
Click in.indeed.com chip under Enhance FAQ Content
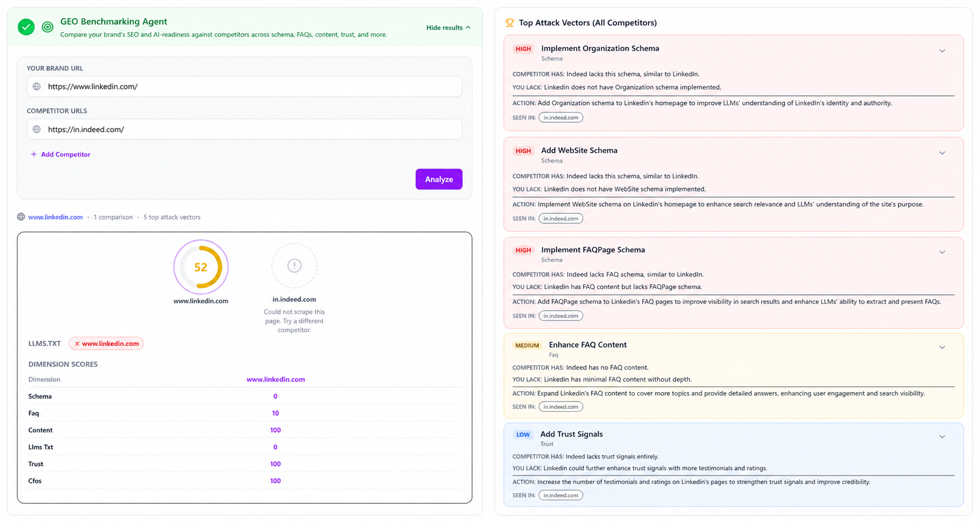pos(561,407)
